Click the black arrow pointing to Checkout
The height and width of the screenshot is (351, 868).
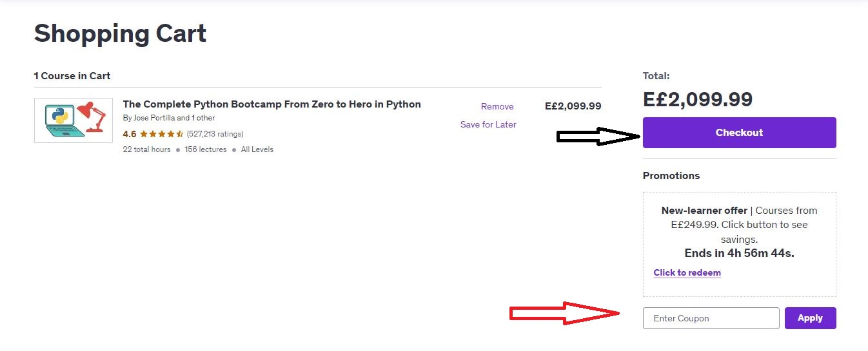(598, 136)
